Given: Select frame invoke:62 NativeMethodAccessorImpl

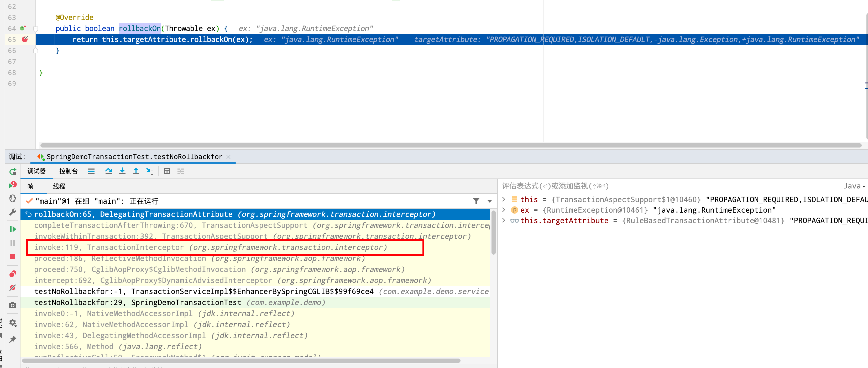Looking at the screenshot, I should (x=255, y=324).
